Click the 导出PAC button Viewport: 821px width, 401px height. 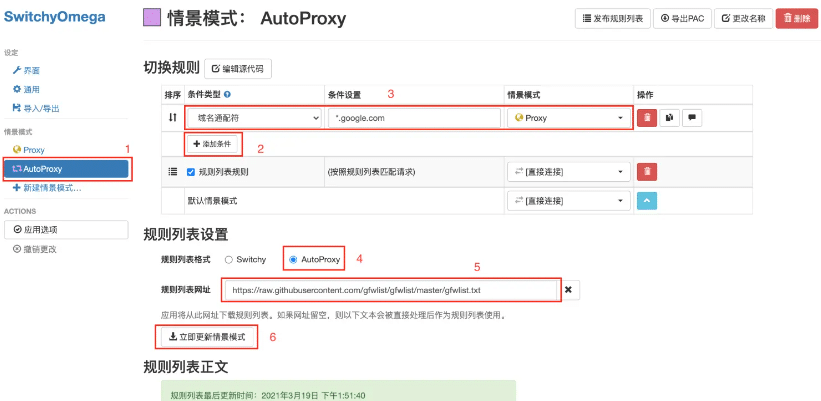tap(683, 18)
